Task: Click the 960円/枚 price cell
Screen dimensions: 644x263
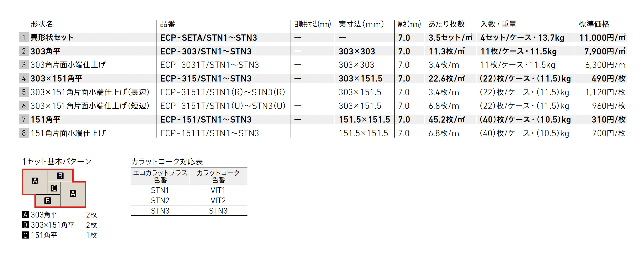Action: tap(608, 106)
